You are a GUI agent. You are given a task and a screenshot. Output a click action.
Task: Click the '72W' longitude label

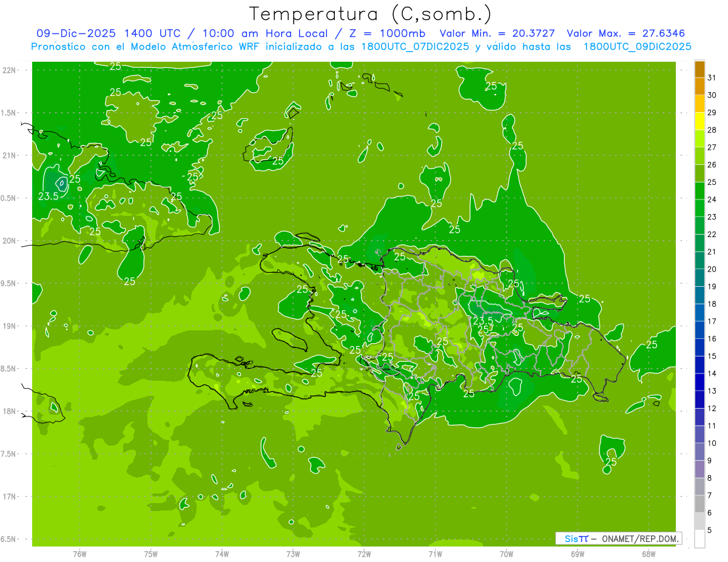pos(364,554)
